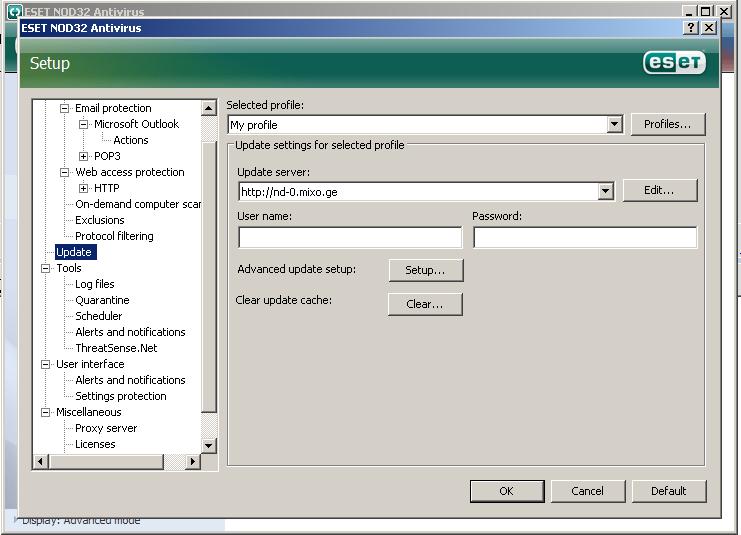Select Alerts and notifications under Tools
Viewport: 741px width, 535px height.
click(x=130, y=332)
